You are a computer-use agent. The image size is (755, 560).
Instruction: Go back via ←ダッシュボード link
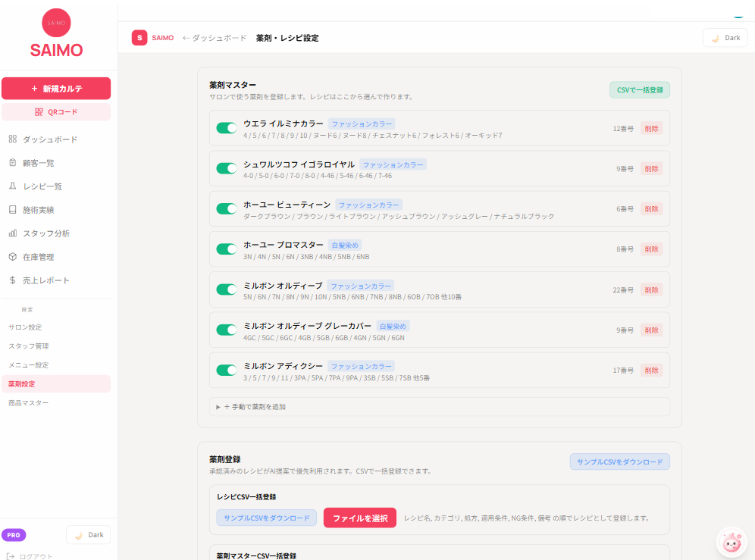click(215, 38)
